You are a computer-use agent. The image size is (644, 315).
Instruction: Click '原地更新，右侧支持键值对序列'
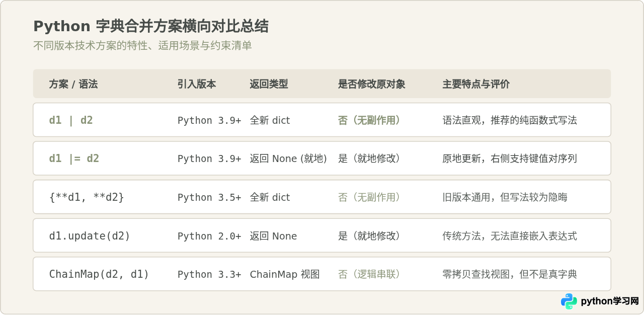pyautogui.click(x=510, y=159)
